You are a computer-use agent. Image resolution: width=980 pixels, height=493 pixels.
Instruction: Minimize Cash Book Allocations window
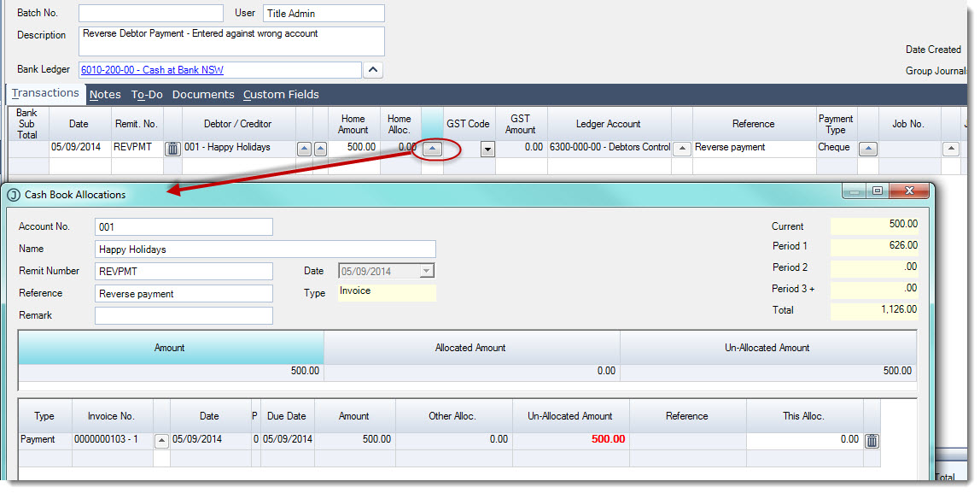coord(854,191)
